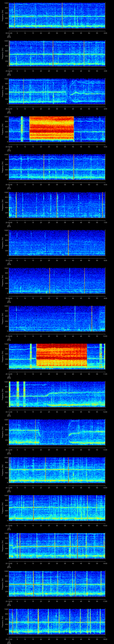
Task: Click the 20:14:00 start time label
Action: pyautogui.click(x=9, y=525)
